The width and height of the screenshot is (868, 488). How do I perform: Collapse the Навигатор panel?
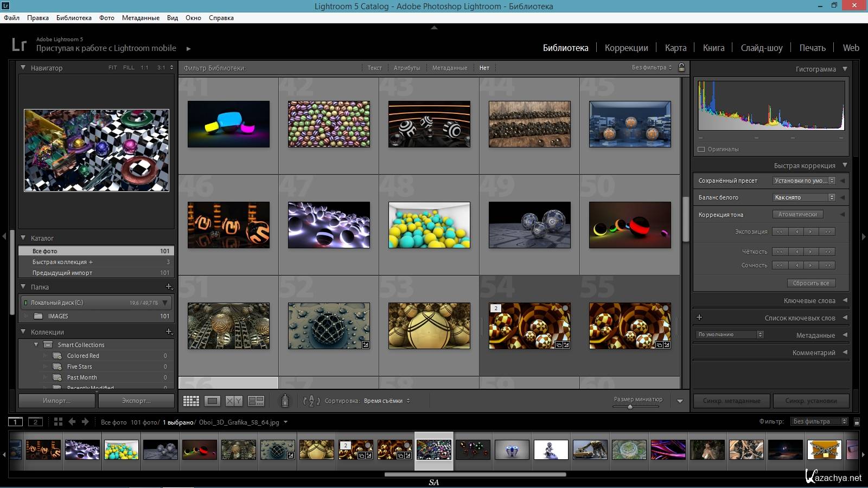[23, 68]
